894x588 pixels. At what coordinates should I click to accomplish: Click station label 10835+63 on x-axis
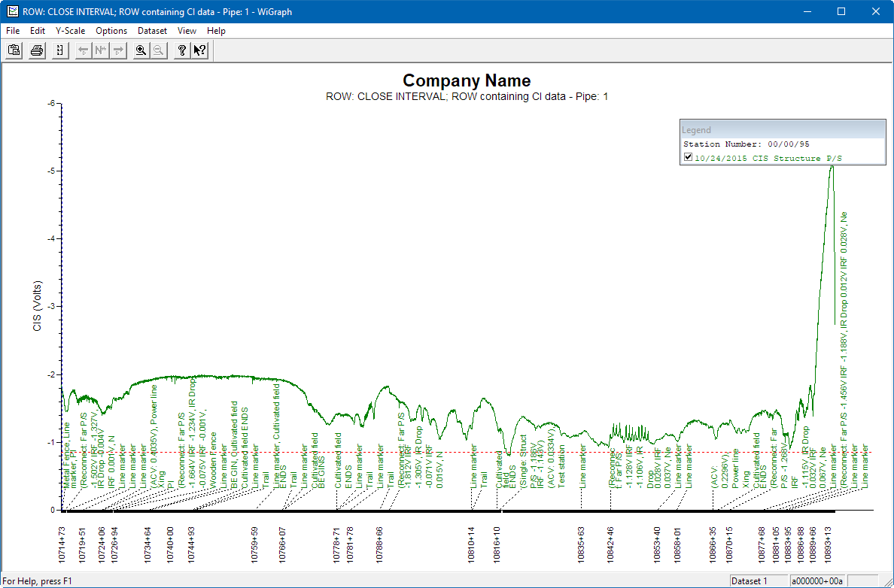(580, 544)
